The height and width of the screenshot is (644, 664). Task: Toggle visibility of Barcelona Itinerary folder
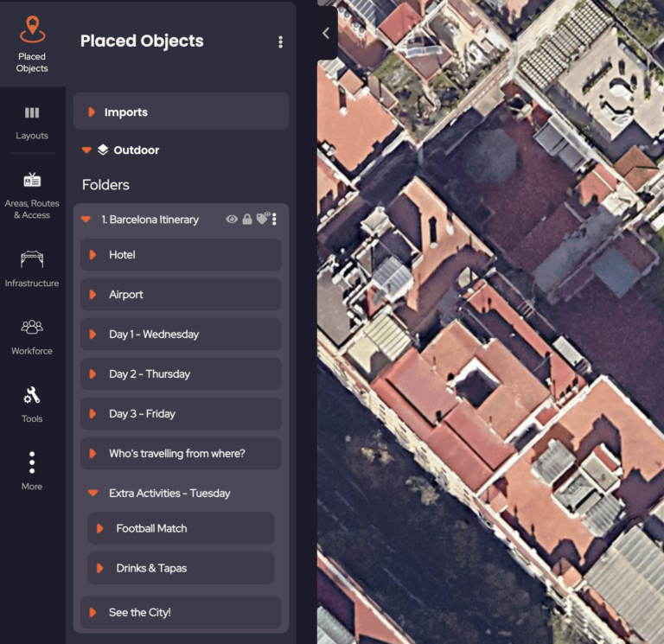[x=232, y=220]
